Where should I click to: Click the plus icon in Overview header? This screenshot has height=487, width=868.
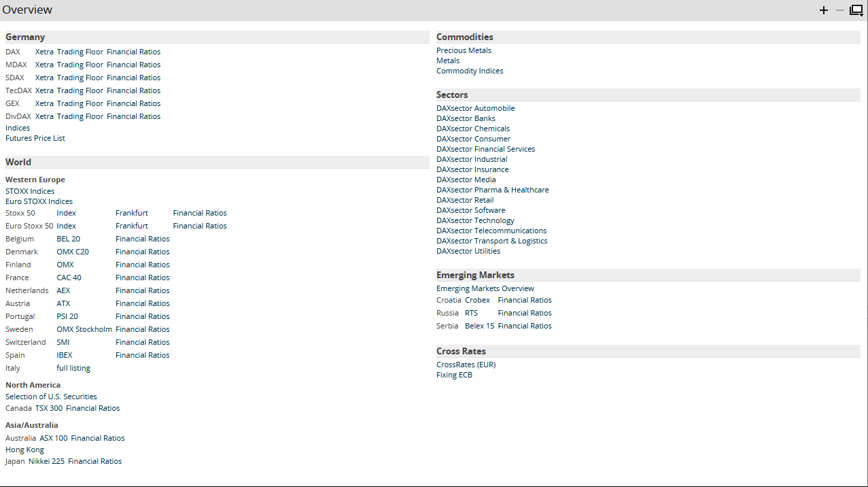tap(824, 10)
